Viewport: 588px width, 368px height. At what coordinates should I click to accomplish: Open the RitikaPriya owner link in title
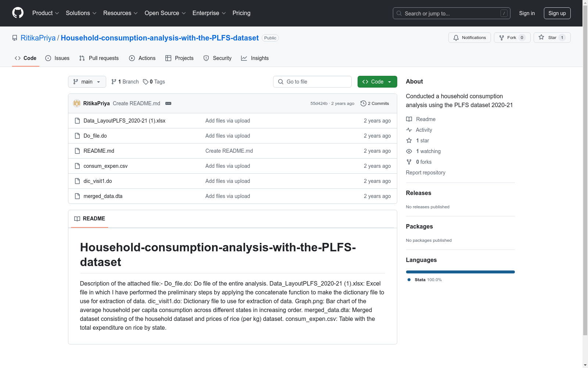[x=38, y=38]
